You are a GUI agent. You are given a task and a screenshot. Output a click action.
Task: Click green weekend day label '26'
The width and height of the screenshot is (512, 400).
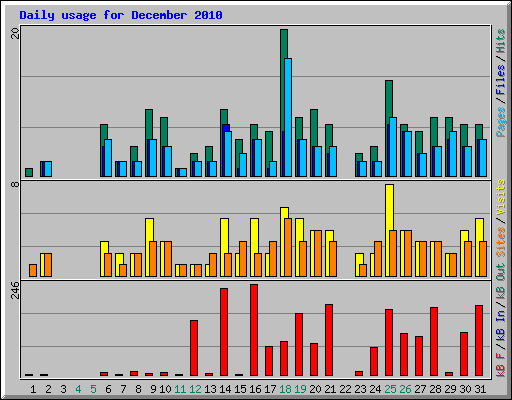click(x=405, y=389)
